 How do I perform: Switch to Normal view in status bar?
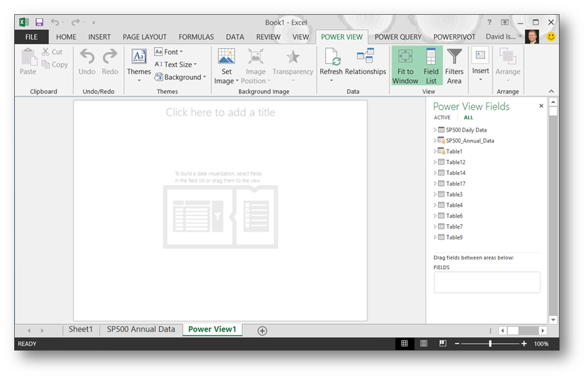[404, 344]
